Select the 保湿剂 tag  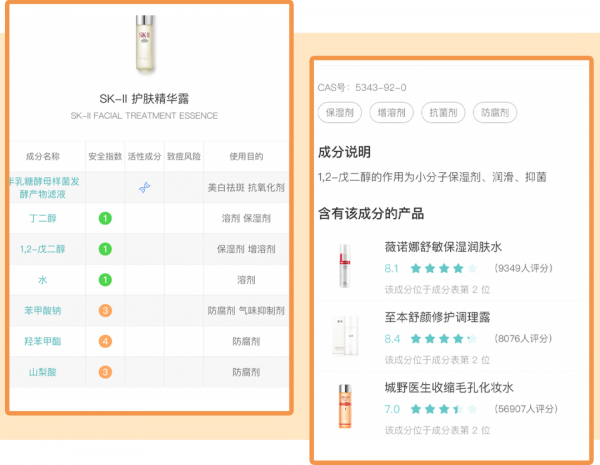339,113
